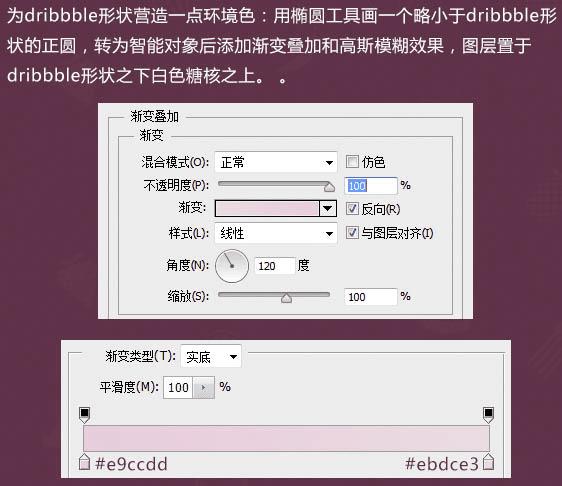Select the #e9ccdd color stop
This screenshot has width=562, height=486.
[84, 462]
